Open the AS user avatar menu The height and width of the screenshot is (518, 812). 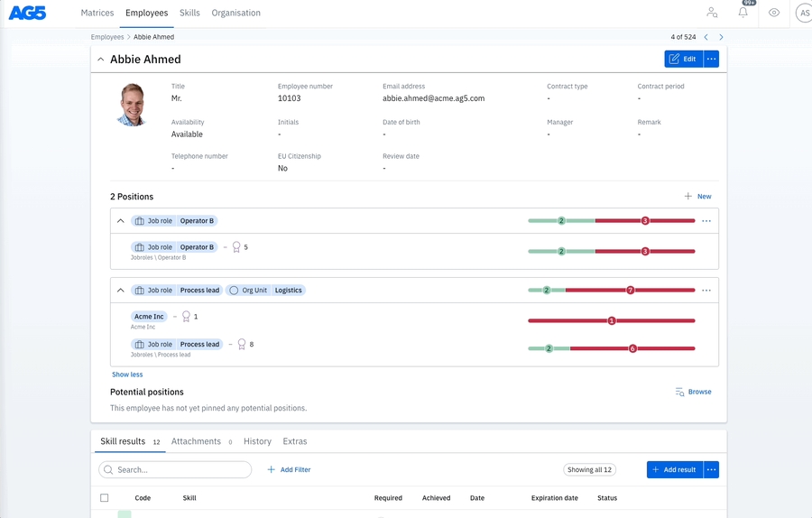(802, 13)
